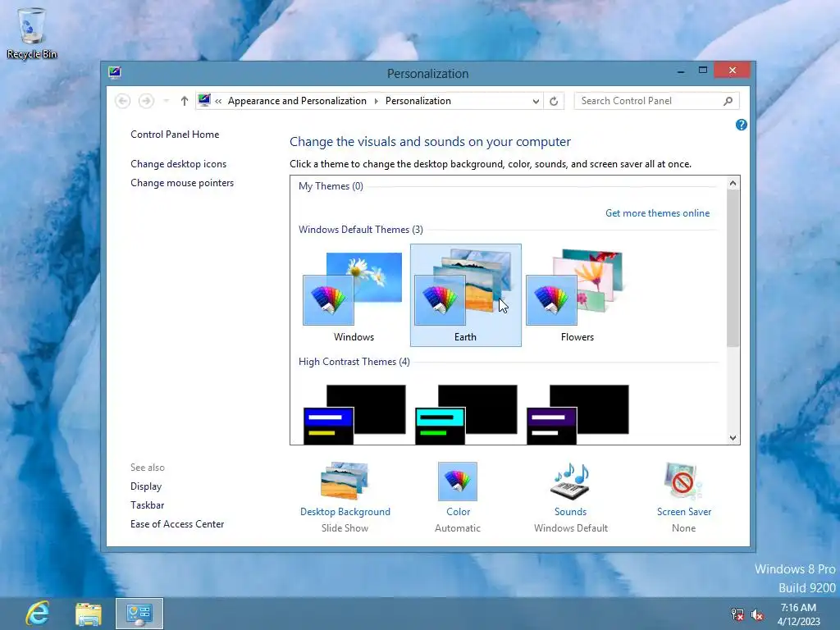Apply the Flowers theme

pyautogui.click(x=577, y=294)
